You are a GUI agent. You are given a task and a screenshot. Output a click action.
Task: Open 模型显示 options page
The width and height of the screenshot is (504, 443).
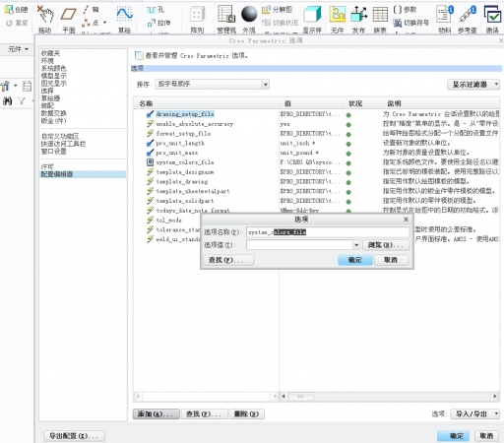tap(54, 76)
